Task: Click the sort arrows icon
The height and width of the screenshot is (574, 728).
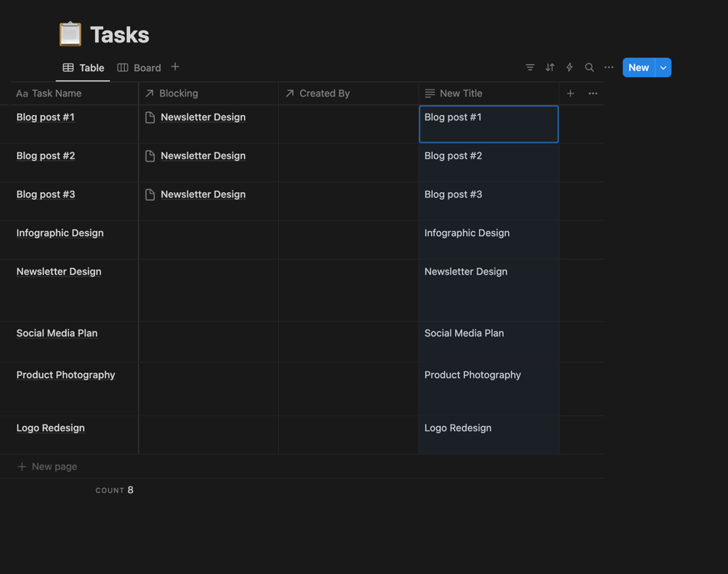Action: pyautogui.click(x=550, y=67)
